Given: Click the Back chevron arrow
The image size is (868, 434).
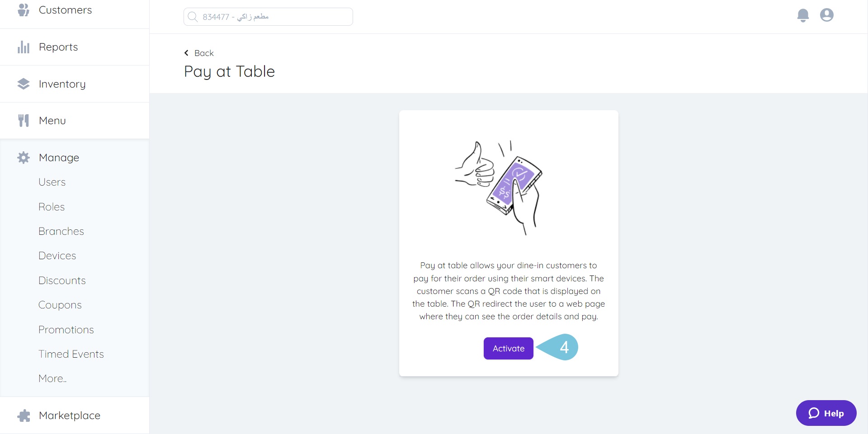Looking at the screenshot, I should click(x=186, y=53).
